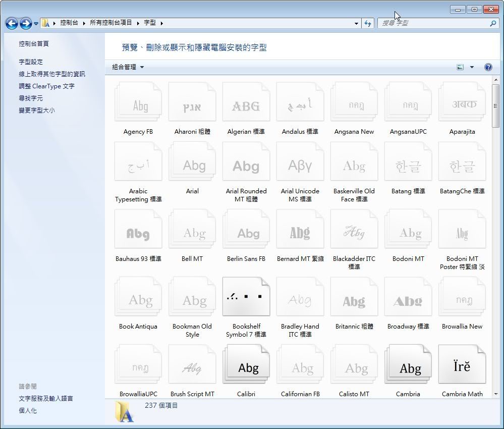This screenshot has height=429, width=504.
Task: Click the refresh button beside address bar
Action: [x=368, y=23]
